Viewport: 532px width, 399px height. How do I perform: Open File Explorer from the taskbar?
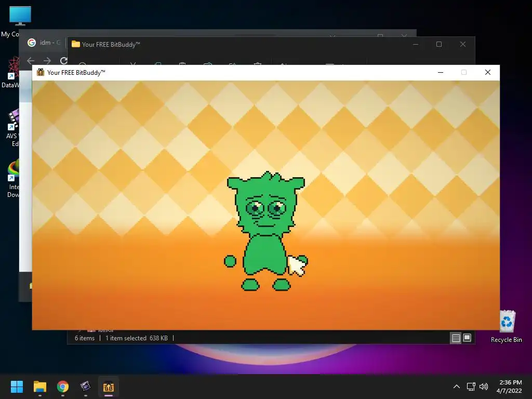point(39,387)
